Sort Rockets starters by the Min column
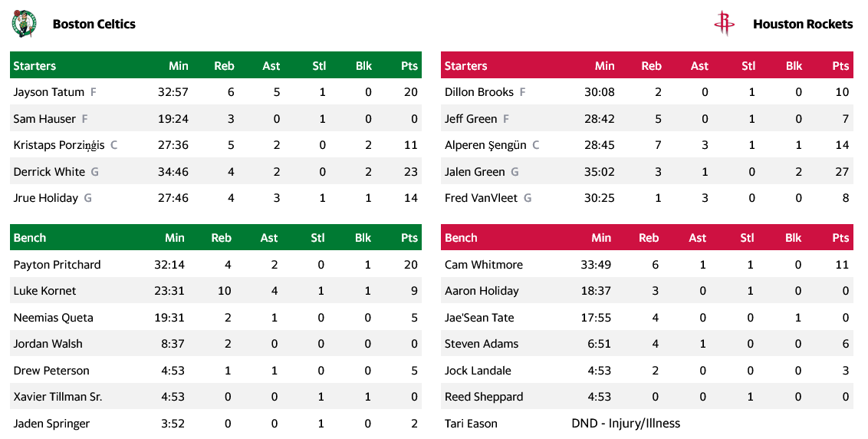The image size is (868, 439). [x=604, y=66]
